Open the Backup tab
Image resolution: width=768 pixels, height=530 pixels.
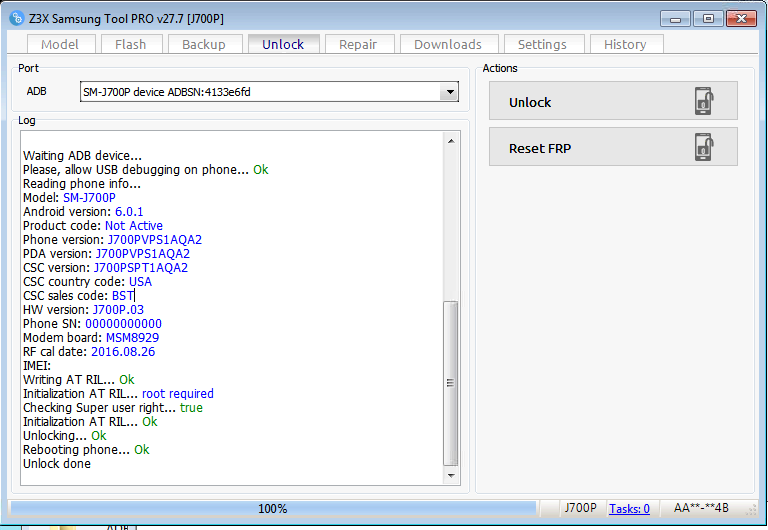[x=204, y=44]
